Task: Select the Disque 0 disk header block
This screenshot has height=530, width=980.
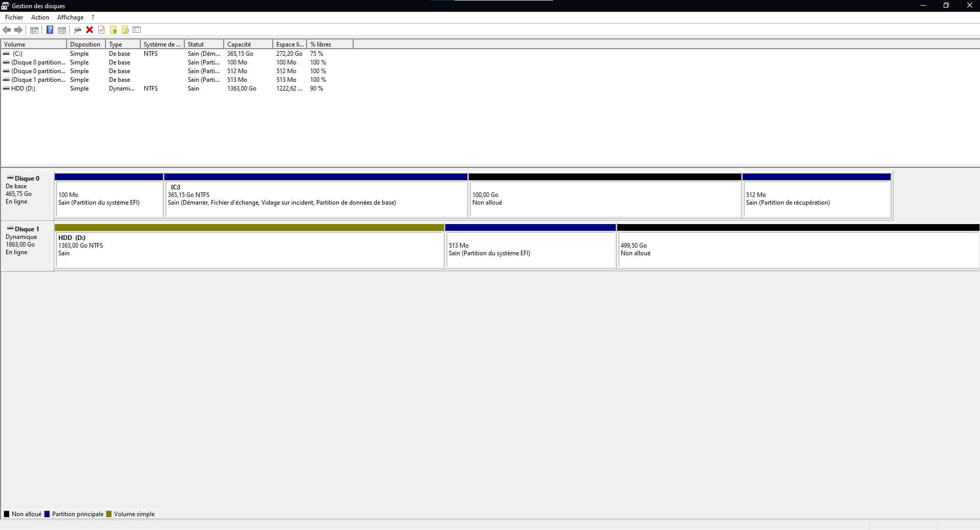Action: click(x=28, y=195)
